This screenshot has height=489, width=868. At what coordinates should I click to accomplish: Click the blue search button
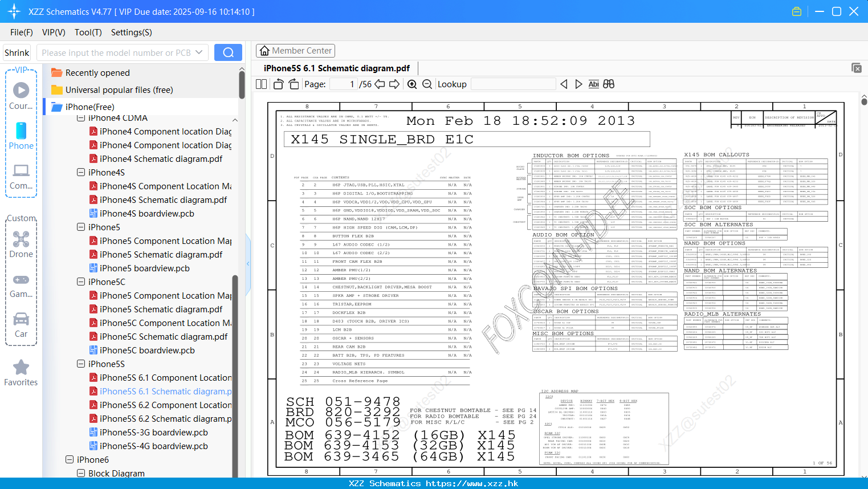click(228, 52)
